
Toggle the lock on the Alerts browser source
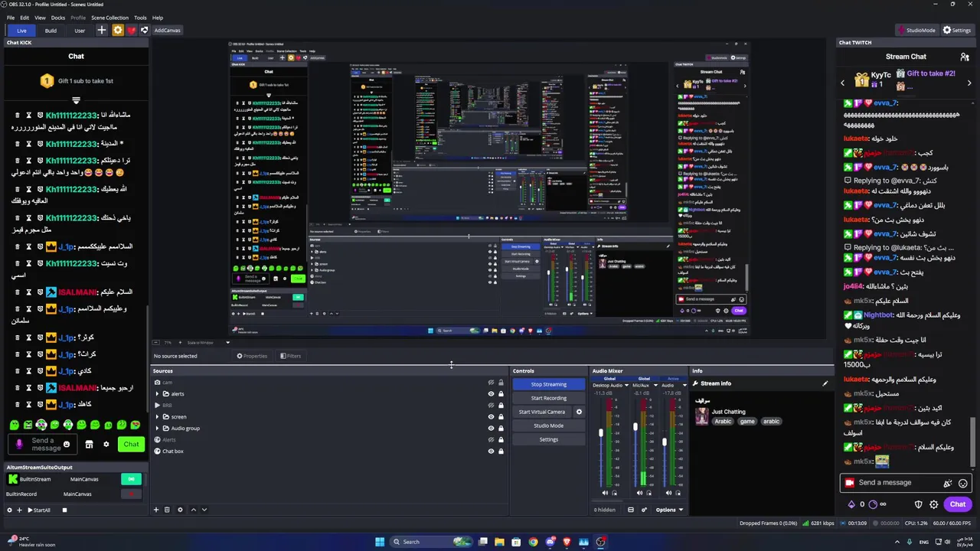point(501,440)
